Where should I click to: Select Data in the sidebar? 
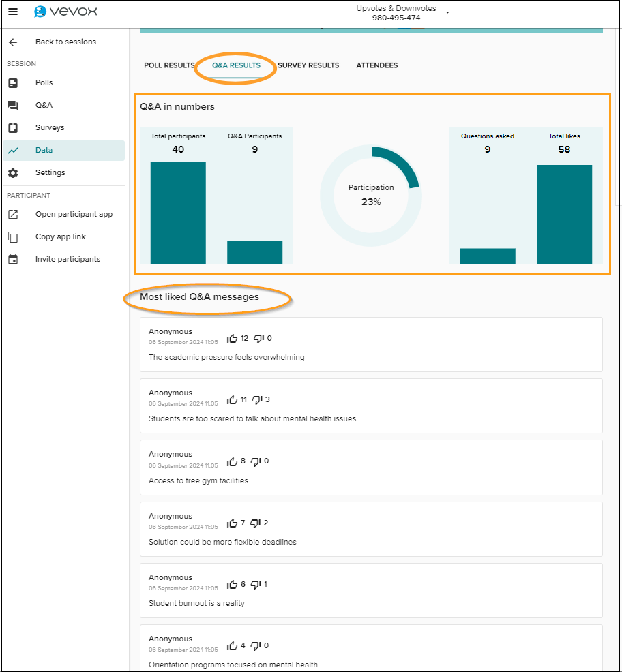click(44, 151)
